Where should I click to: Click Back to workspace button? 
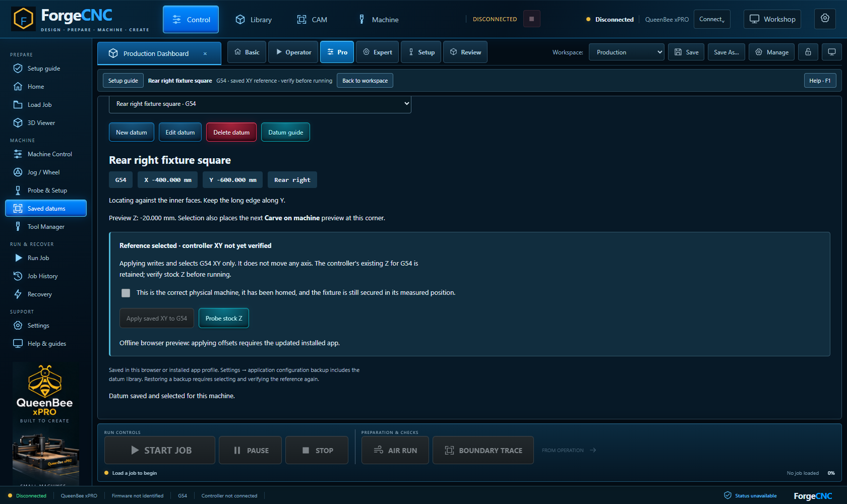(365, 81)
